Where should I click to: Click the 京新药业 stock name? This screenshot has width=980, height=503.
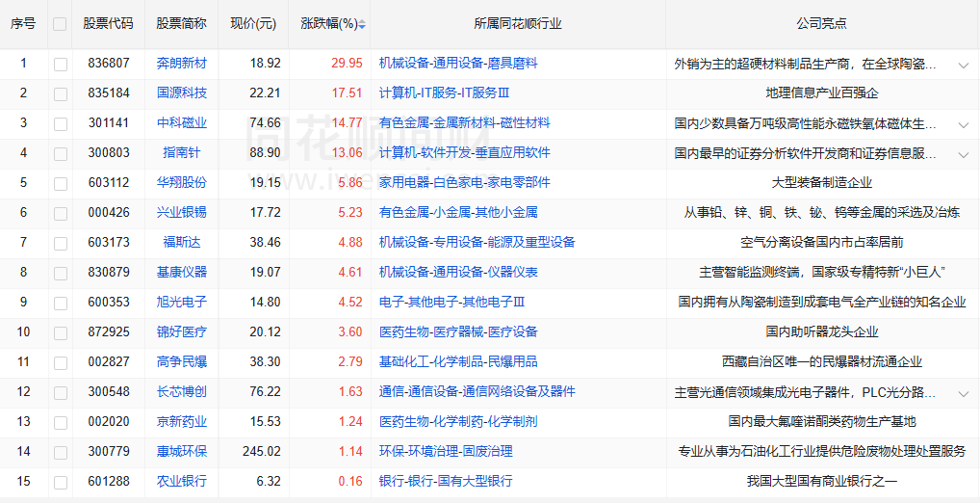pos(181,422)
